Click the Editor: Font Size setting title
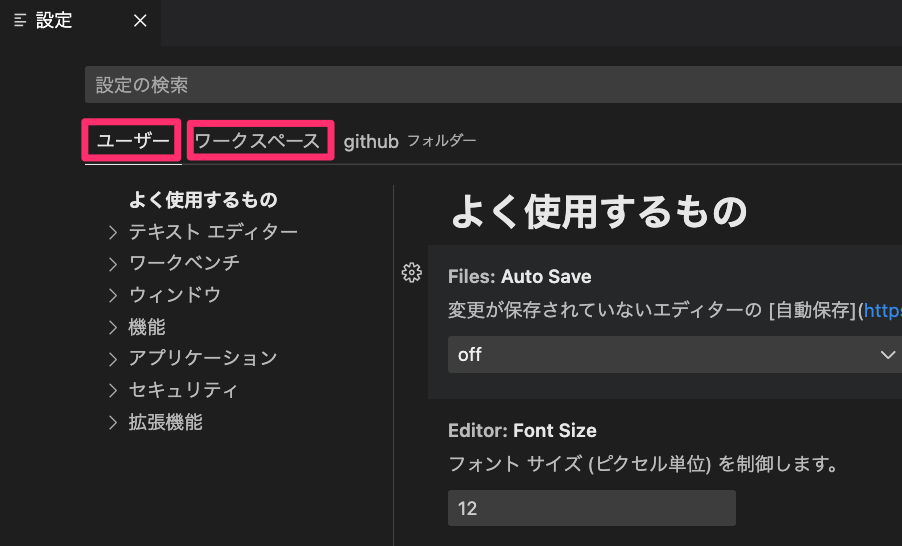 pyautogui.click(x=522, y=431)
